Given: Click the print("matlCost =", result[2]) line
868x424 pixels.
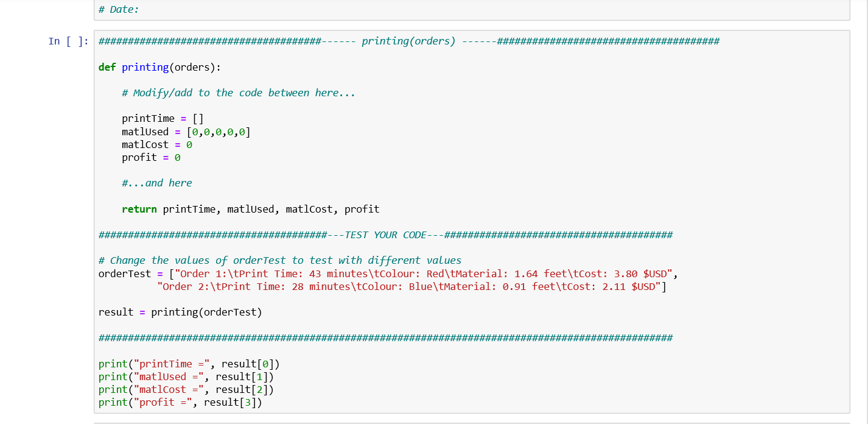Looking at the screenshot, I should (186, 390).
